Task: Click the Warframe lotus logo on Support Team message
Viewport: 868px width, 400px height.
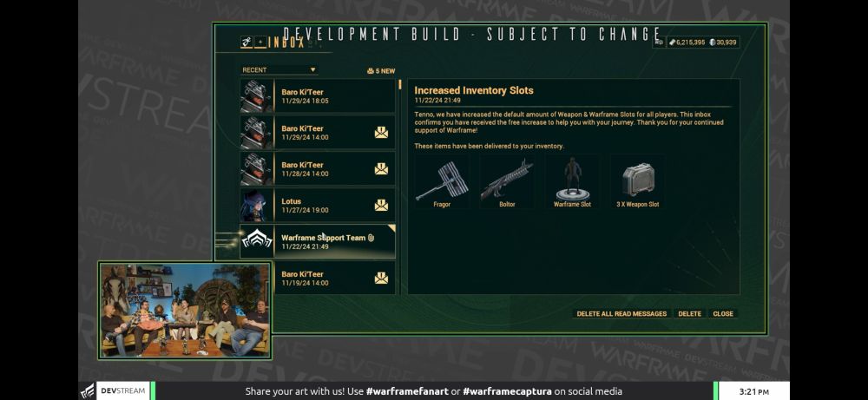Action: pos(257,239)
